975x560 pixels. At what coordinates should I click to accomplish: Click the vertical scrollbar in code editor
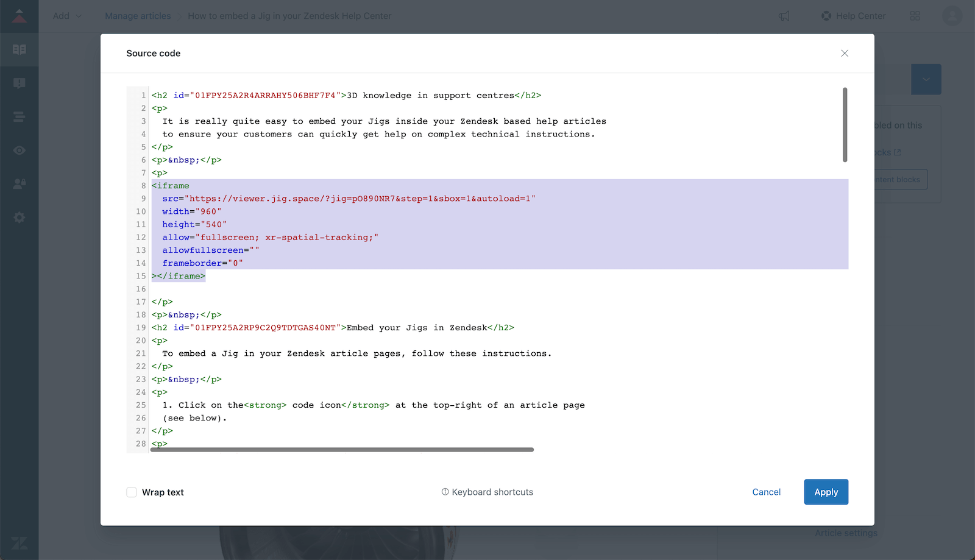tap(845, 125)
